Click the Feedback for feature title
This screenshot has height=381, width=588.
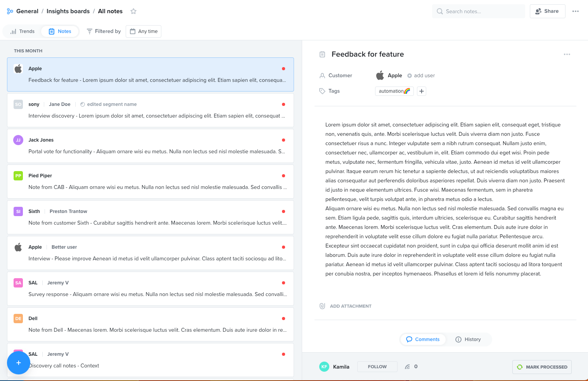(x=368, y=54)
